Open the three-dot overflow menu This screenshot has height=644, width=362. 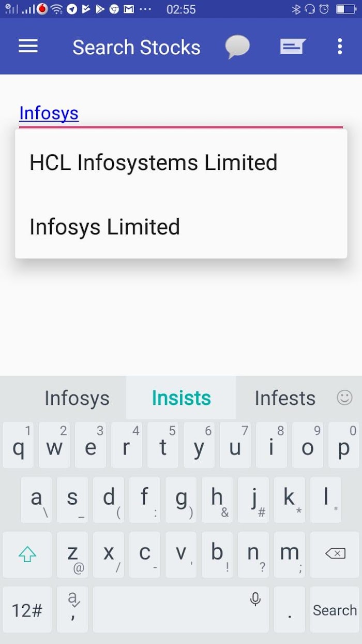click(x=339, y=47)
